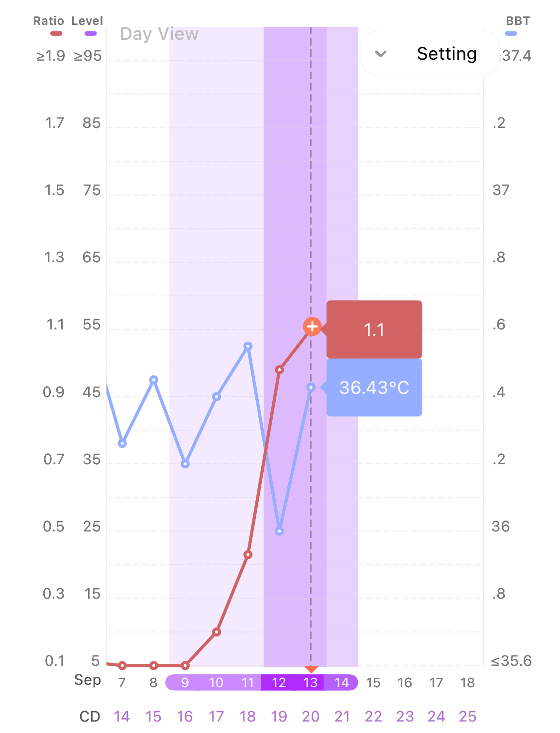Select Sep 16 on the date axis
The height and width of the screenshot is (733, 560).
click(405, 683)
